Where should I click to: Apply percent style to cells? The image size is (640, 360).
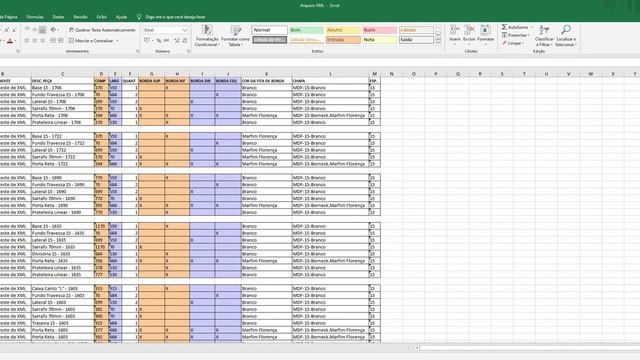point(159,40)
